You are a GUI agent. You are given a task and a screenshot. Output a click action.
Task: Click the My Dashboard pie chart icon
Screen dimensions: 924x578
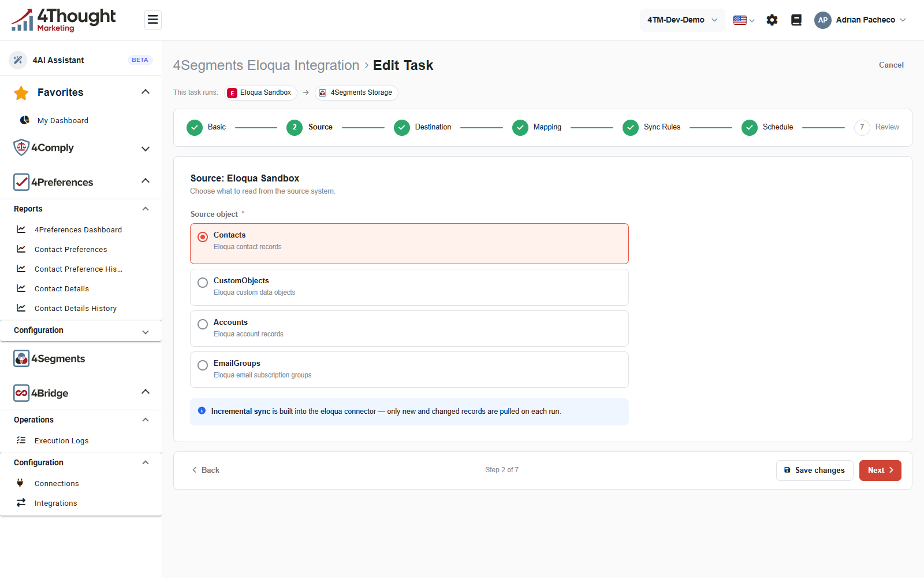pyautogui.click(x=25, y=120)
